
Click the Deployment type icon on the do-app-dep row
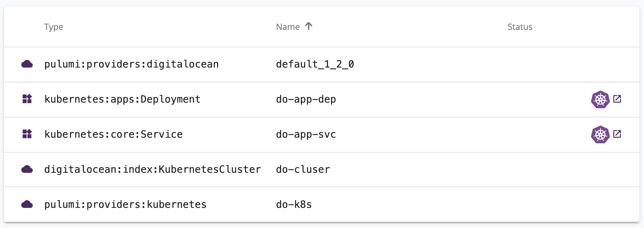[27, 99]
